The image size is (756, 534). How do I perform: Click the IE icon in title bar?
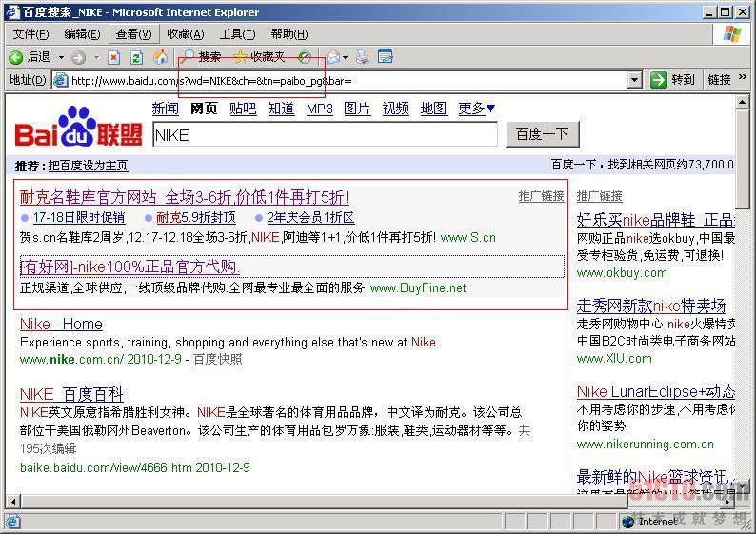(x=12, y=11)
